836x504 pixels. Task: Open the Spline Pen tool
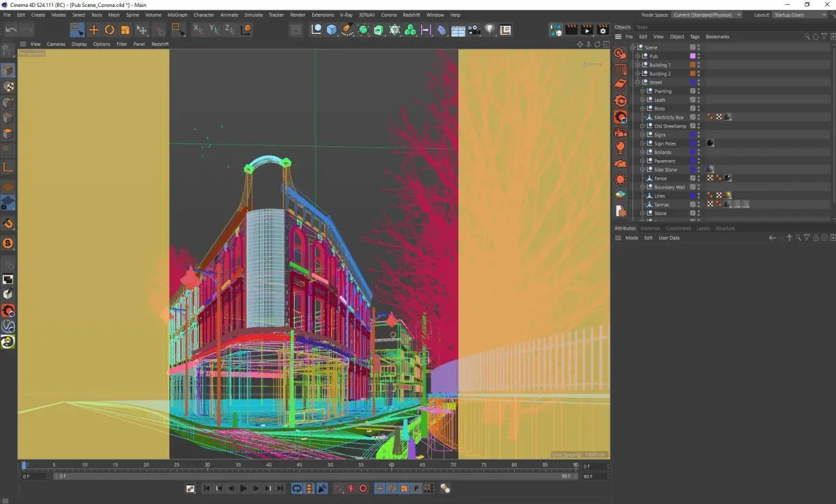pos(347,29)
